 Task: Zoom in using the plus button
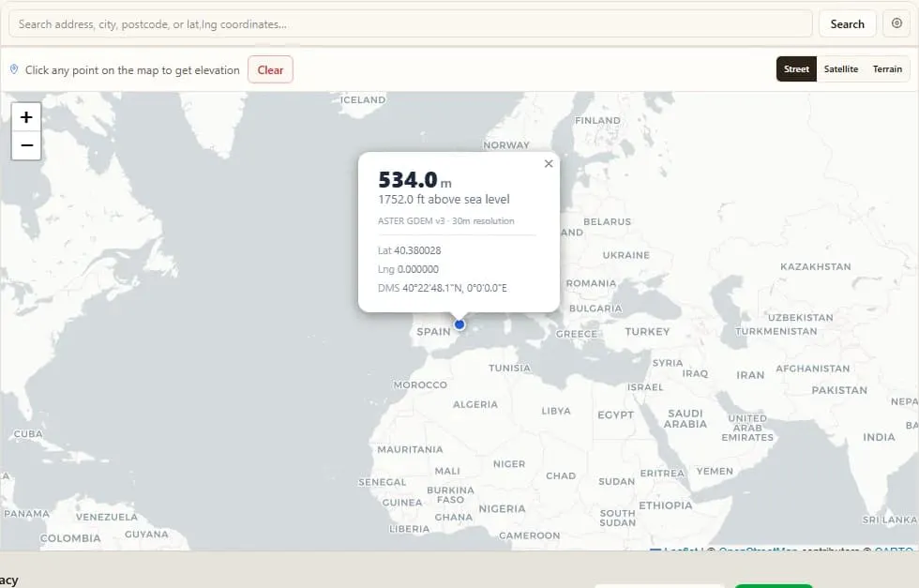[x=26, y=116]
